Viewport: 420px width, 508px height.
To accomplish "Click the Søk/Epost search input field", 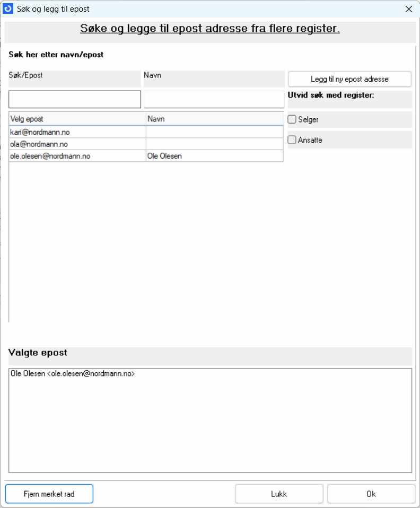I will coord(75,99).
